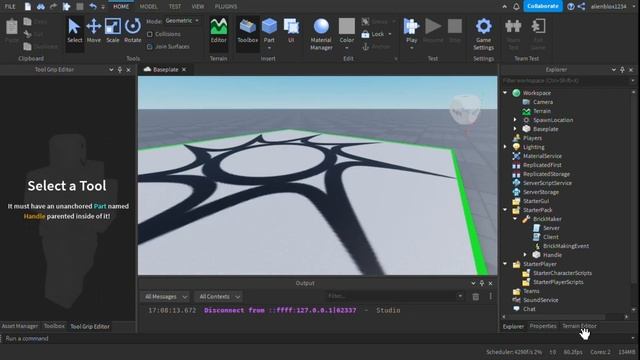Open the Toolbox from the Insert group
The height and width of the screenshot is (360, 640).
tap(248, 31)
